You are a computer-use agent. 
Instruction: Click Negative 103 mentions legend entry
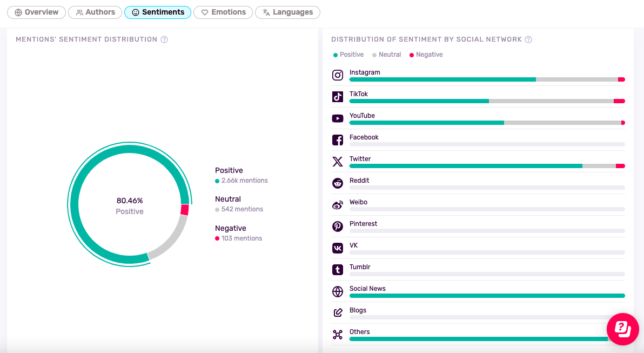238,233
